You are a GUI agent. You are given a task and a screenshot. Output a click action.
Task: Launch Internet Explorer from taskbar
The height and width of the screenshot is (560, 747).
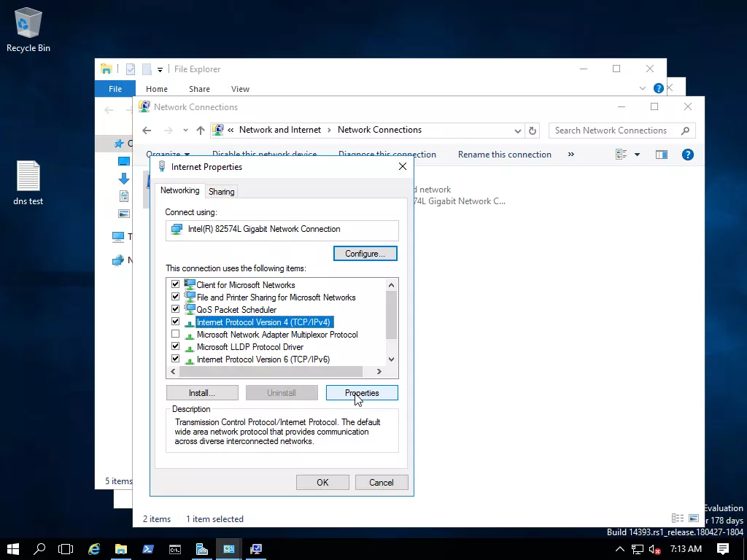point(94,549)
